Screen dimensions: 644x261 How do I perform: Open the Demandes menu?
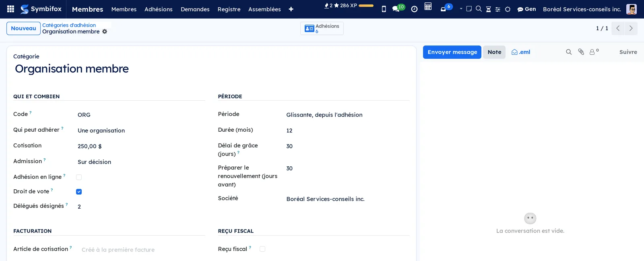(195, 9)
